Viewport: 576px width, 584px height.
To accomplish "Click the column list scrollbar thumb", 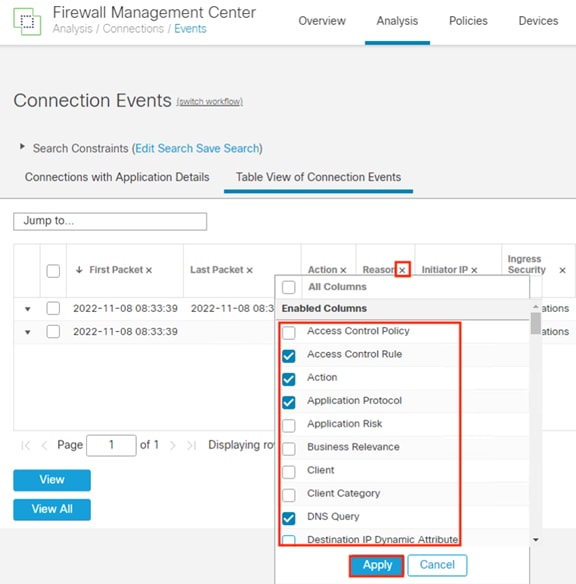I will [536, 323].
